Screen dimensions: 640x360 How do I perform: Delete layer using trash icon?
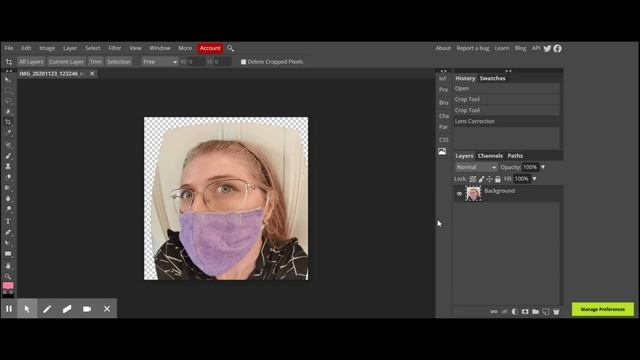556,312
